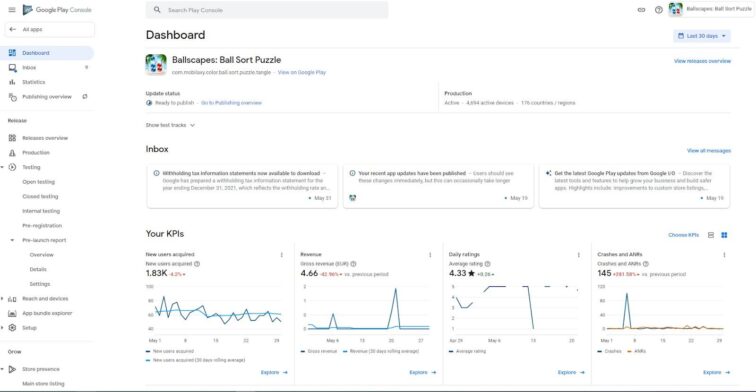
Task: Click the Testing clock icon
Action: (13, 167)
